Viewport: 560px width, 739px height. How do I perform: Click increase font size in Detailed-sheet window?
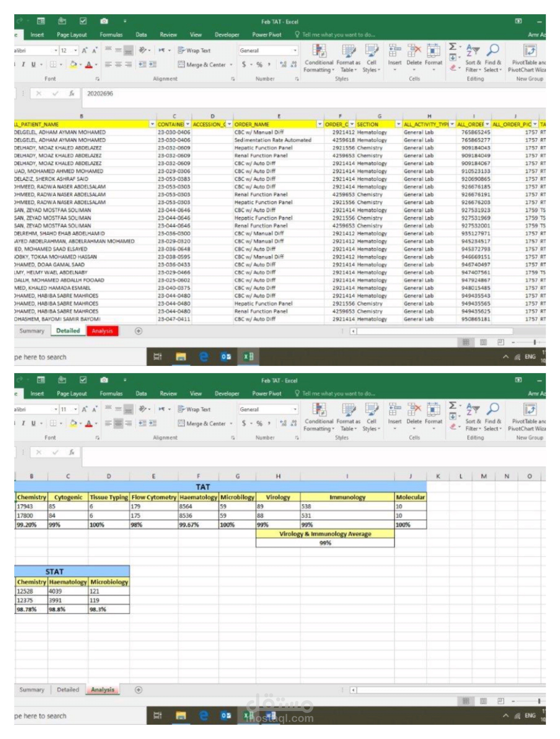[x=85, y=51]
